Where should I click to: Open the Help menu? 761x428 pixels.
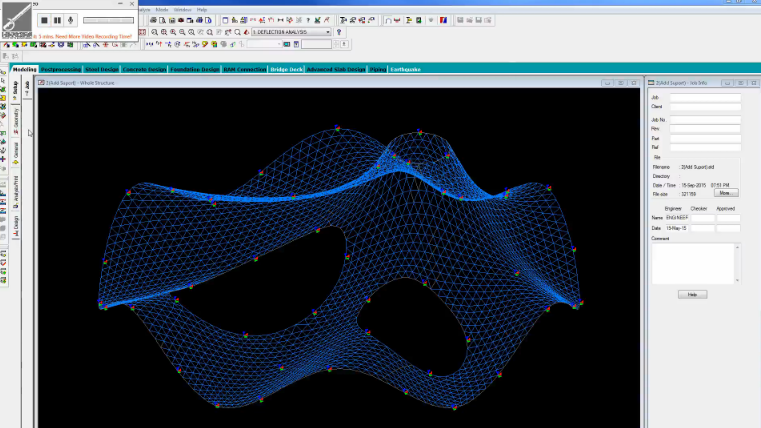pos(202,9)
